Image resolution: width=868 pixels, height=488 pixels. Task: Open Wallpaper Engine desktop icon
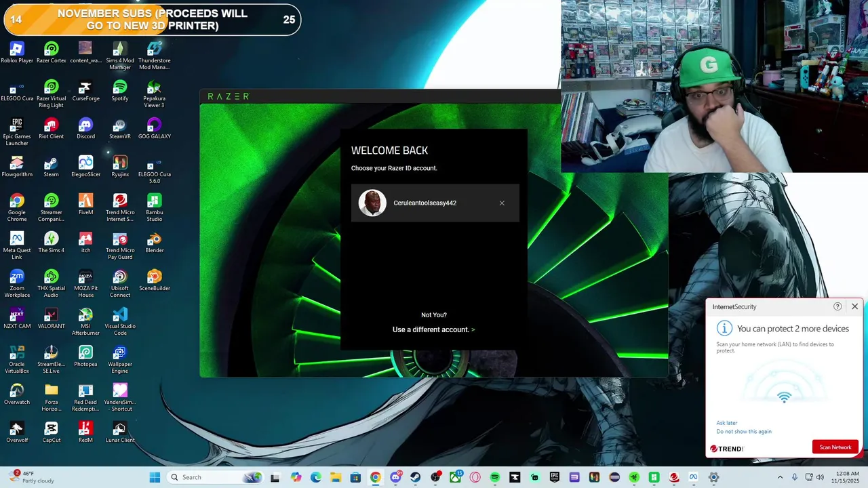pos(120,359)
